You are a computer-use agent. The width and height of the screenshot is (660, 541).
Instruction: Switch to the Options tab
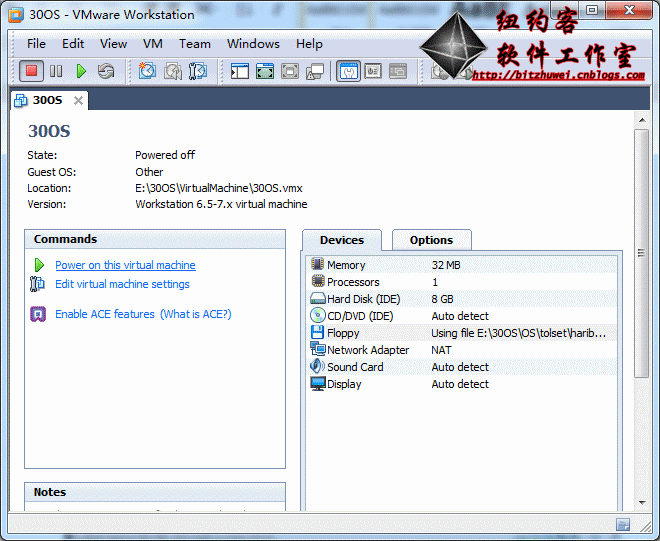[431, 240]
